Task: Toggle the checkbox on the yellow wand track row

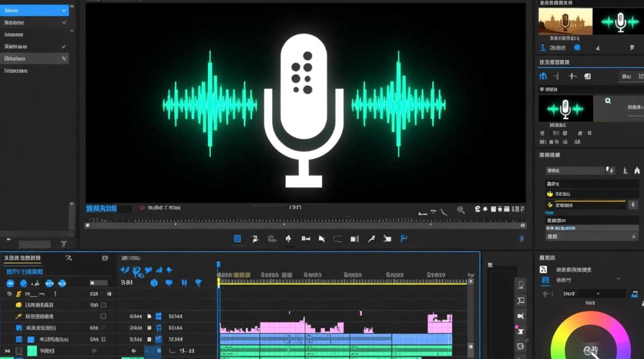Action: (x=103, y=316)
